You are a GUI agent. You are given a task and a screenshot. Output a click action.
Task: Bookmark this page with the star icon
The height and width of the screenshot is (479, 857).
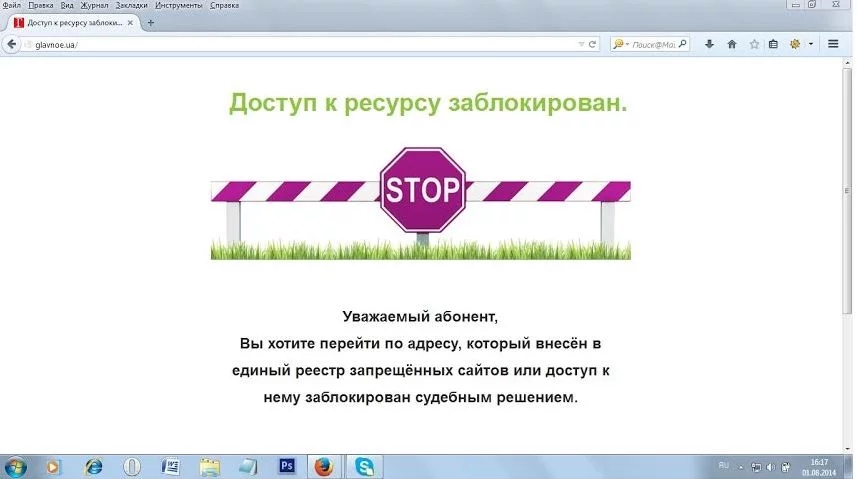[754, 44]
